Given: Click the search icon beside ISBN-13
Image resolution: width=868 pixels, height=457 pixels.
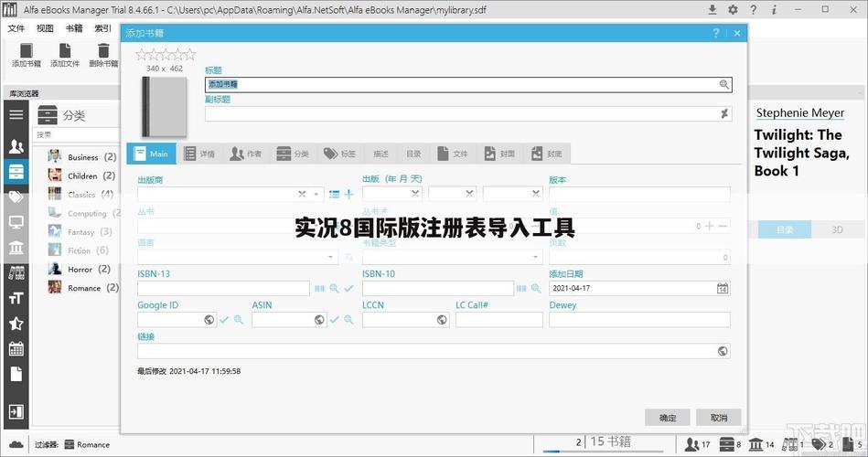Looking at the screenshot, I should tap(334, 288).
